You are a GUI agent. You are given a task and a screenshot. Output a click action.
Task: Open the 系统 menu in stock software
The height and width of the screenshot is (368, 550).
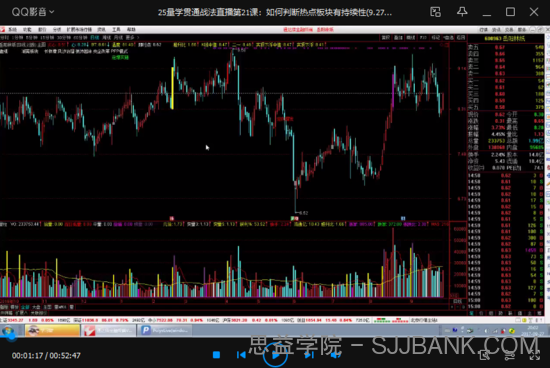tap(13, 29)
